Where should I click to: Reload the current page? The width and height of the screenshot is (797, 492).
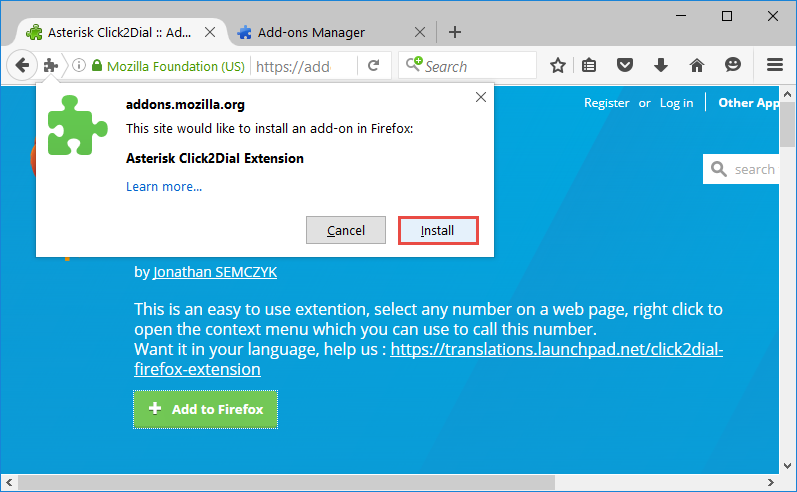click(x=374, y=66)
